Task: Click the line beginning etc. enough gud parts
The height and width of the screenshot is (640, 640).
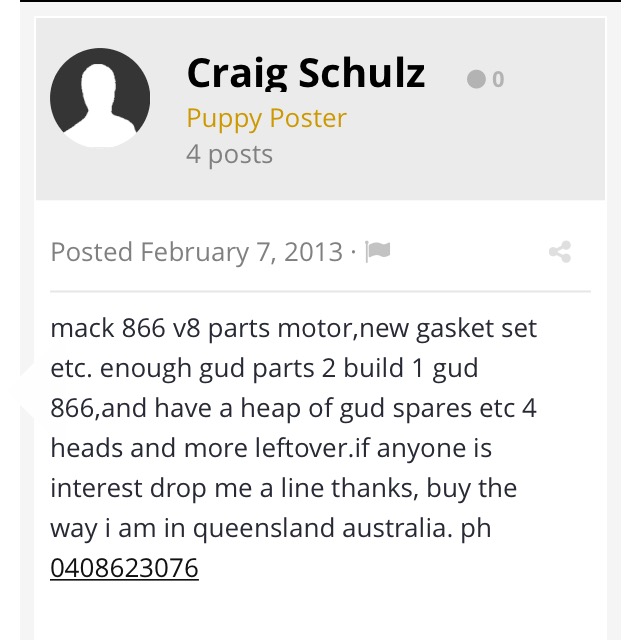Action: click(x=264, y=368)
